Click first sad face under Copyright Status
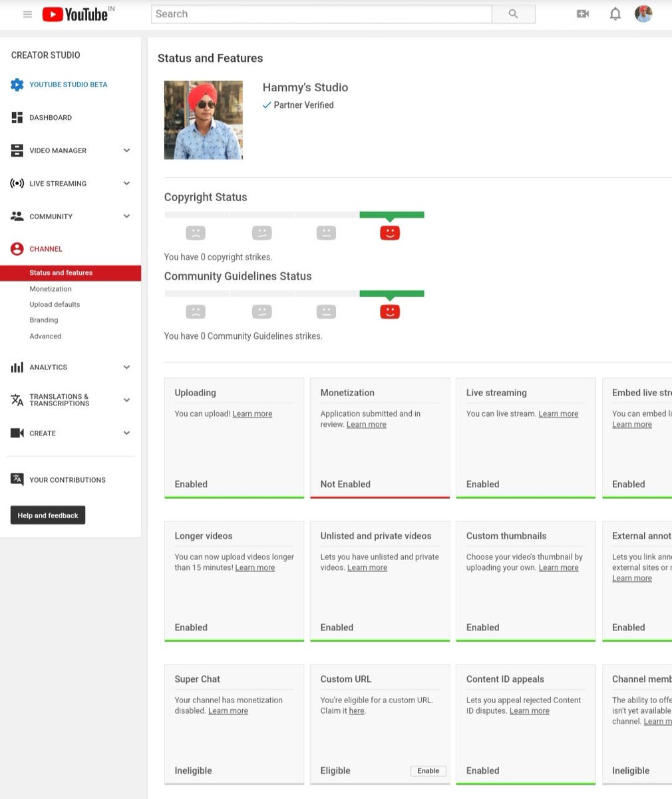The image size is (672, 799). pyautogui.click(x=196, y=232)
